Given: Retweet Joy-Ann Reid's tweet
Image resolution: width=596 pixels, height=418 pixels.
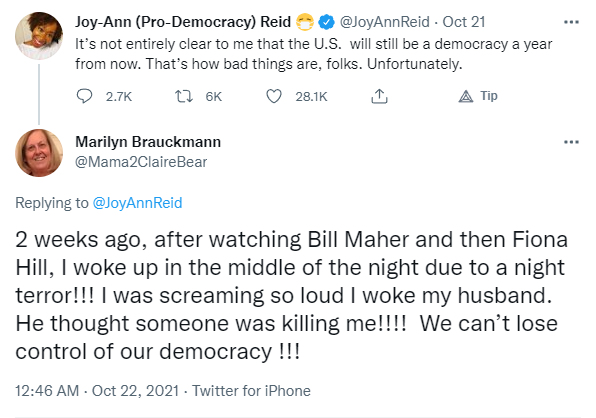Looking at the screenshot, I should pyautogui.click(x=184, y=96).
